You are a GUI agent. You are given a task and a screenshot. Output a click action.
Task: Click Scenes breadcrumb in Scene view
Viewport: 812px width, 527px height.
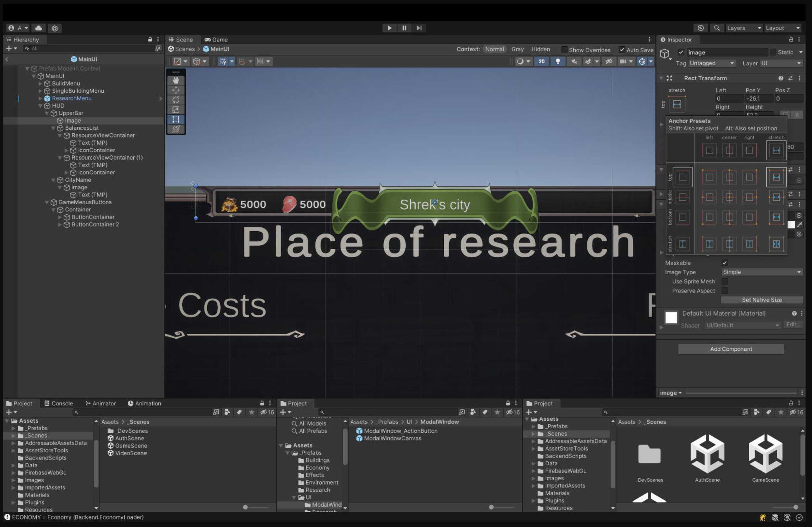pos(184,49)
